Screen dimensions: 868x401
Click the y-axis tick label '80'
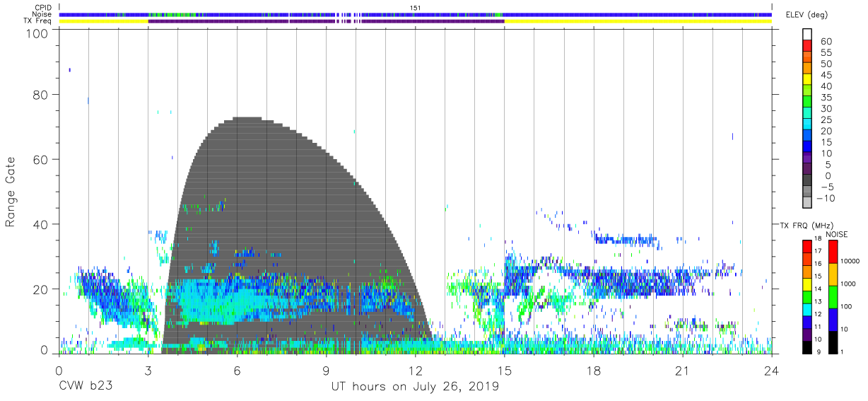pos(40,95)
